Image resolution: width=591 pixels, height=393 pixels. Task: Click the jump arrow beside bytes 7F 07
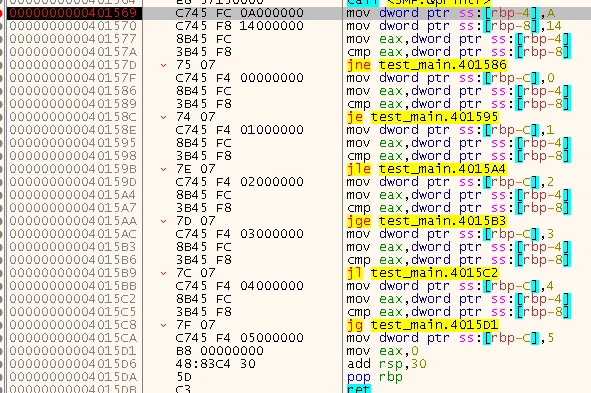coord(164,325)
